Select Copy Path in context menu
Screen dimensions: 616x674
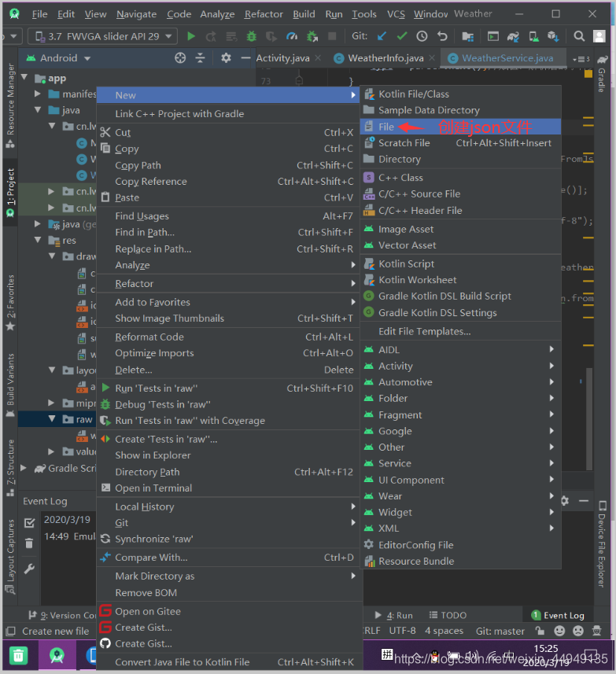[x=228, y=165]
